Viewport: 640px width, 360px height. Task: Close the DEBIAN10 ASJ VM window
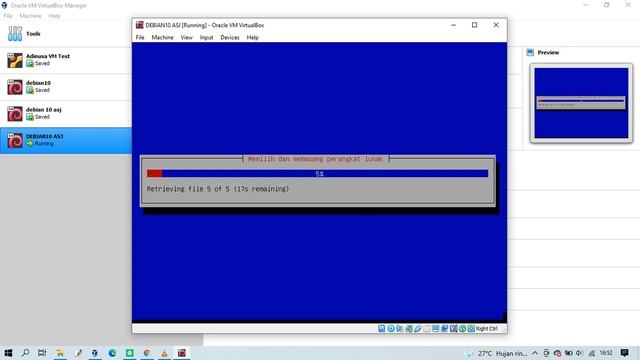[x=496, y=25]
